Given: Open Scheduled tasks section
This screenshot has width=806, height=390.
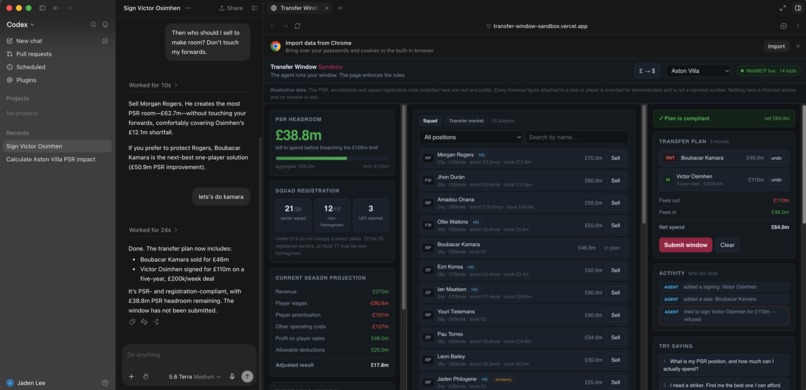Looking at the screenshot, I should [31, 67].
